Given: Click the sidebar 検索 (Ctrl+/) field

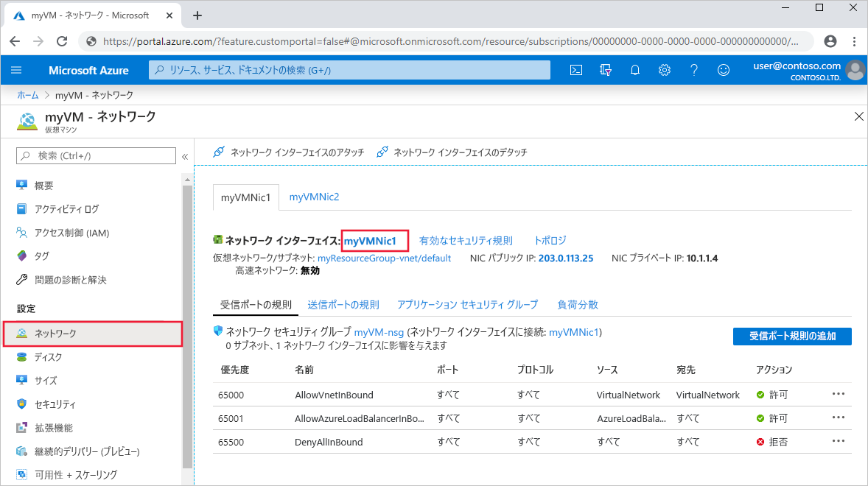Looking at the screenshot, I should [96, 156].
